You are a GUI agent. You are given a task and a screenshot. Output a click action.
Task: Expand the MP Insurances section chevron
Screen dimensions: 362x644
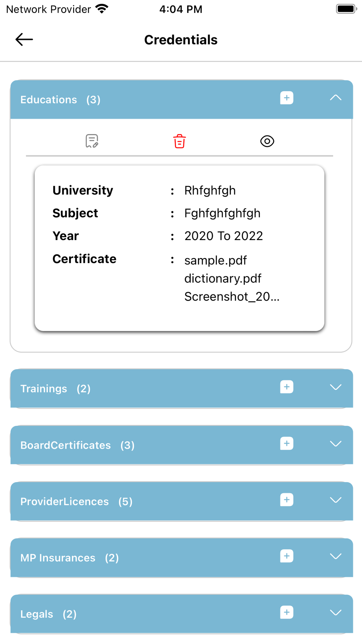click(336, 556)
